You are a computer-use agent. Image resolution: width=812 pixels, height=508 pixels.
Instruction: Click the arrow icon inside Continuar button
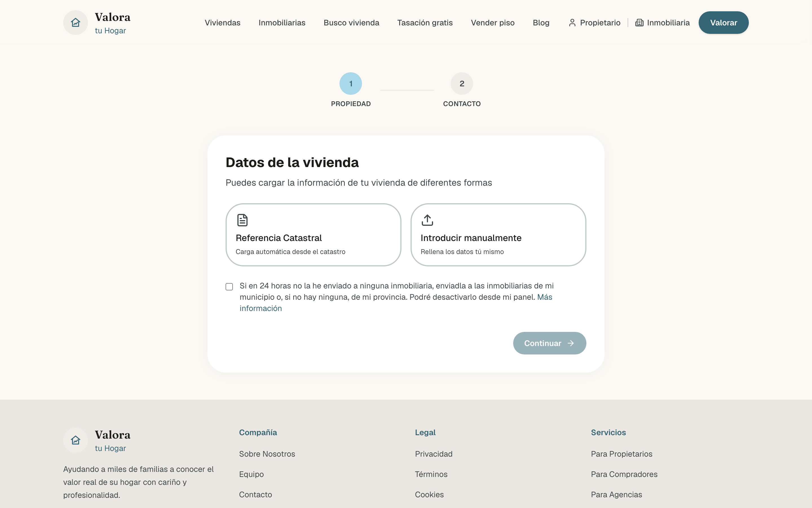click(x=570, y=343)
